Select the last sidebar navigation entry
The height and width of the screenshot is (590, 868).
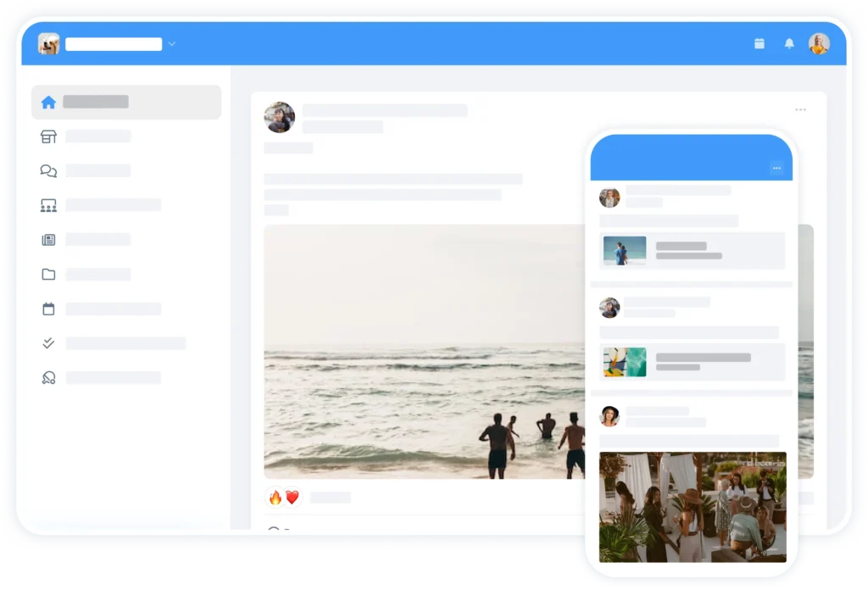pos(48,377)
